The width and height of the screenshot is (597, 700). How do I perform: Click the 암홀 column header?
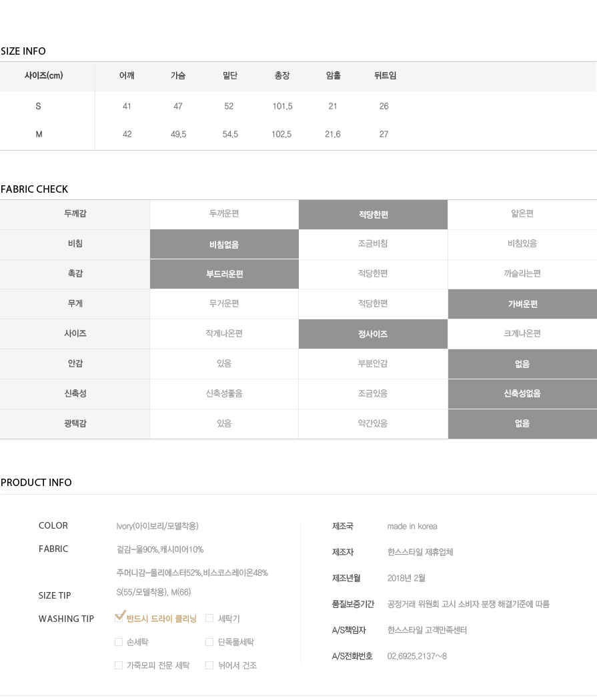pos(334,75)
